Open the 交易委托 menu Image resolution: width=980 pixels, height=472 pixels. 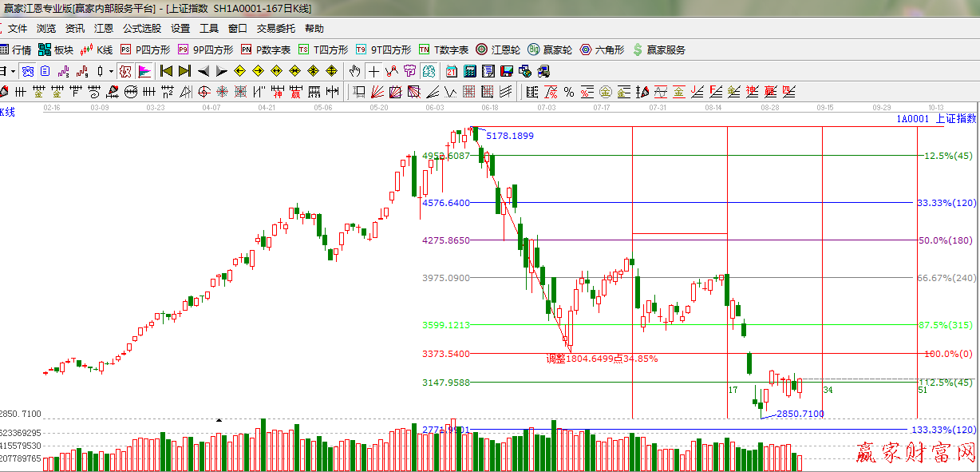pos(276,29)
